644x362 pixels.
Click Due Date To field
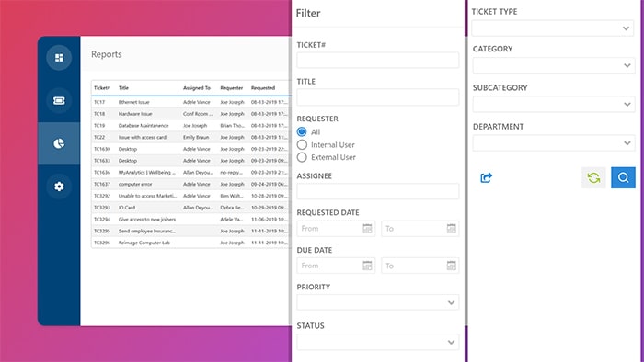tap(420, 266)
